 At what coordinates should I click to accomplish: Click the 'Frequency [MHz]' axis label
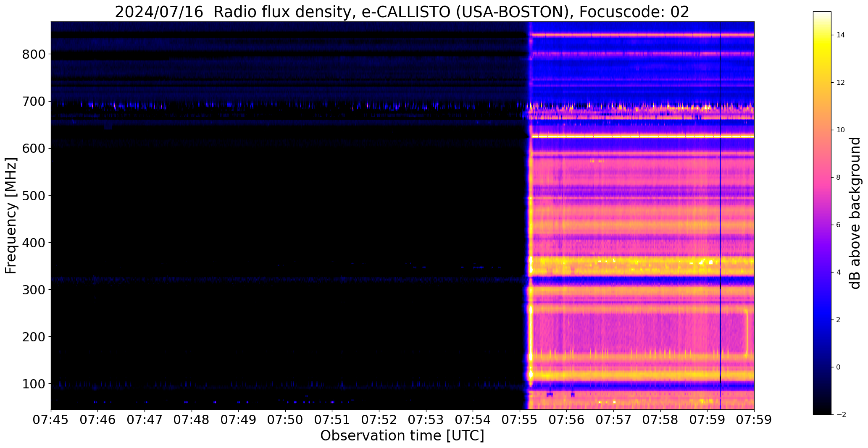pyautogui.click(x=11, y=216)
